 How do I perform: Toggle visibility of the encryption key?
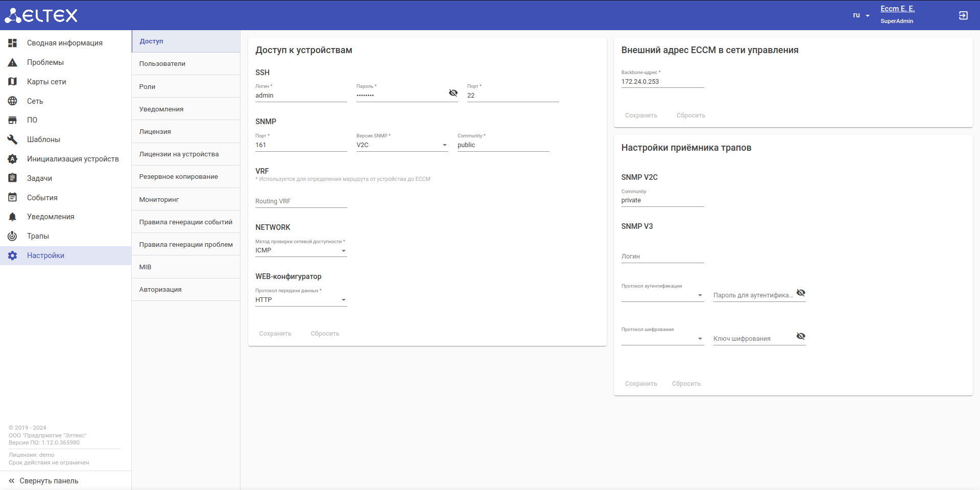click(801, 336)
